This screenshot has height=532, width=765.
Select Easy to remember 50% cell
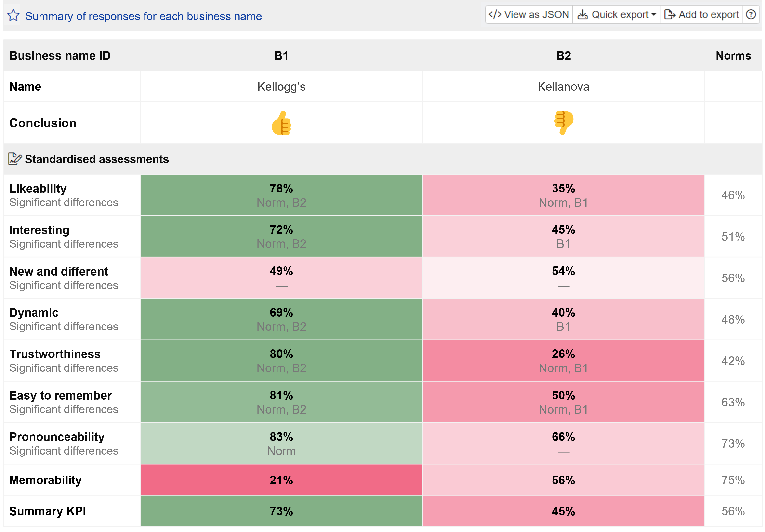tap(563, 402)
